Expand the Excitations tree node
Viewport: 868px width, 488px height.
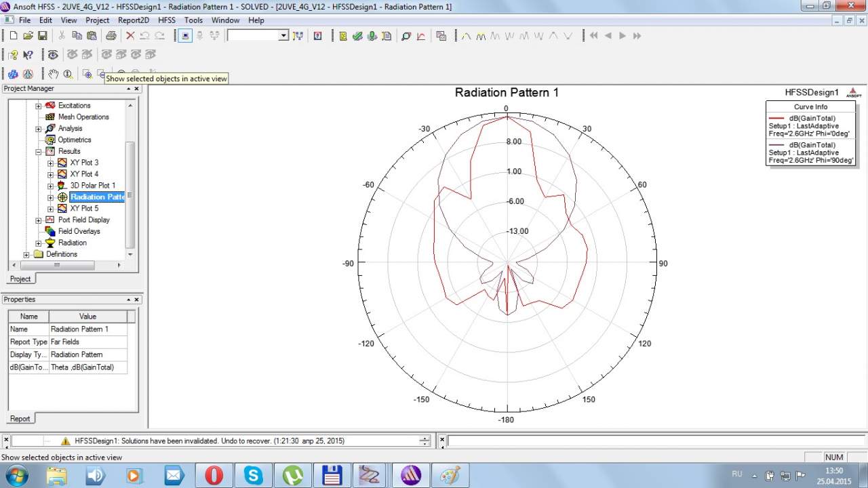coord(39,106)
